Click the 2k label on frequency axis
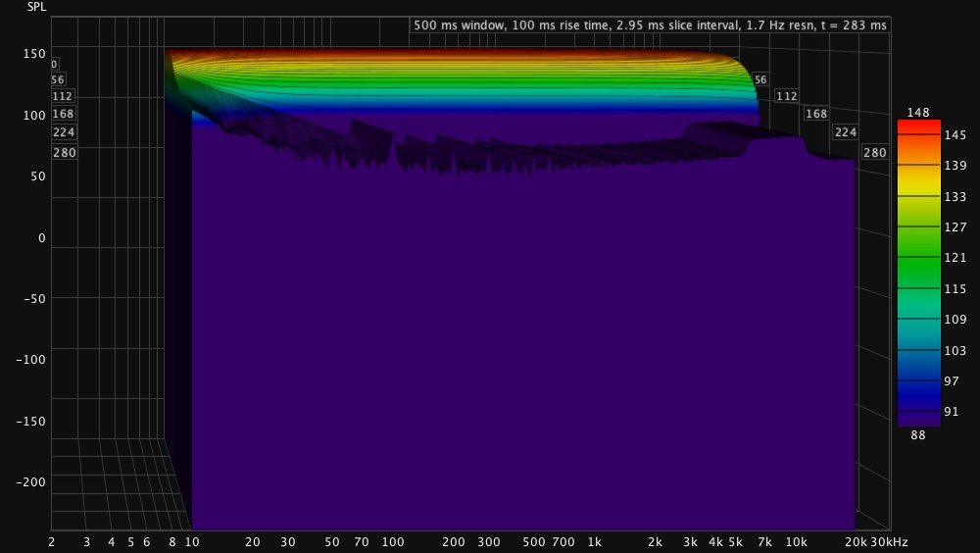Screen dimensions: 980x553 [x=655, y=542]
